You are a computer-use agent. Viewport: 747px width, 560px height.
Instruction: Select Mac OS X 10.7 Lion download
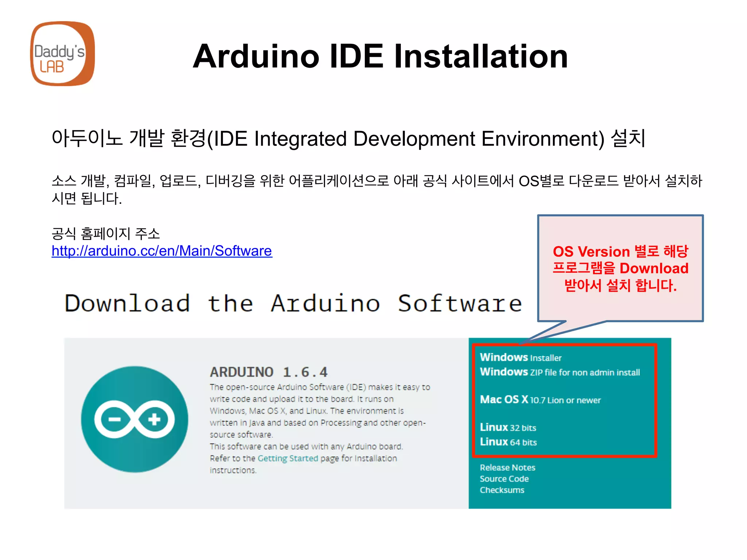[540, 400]
